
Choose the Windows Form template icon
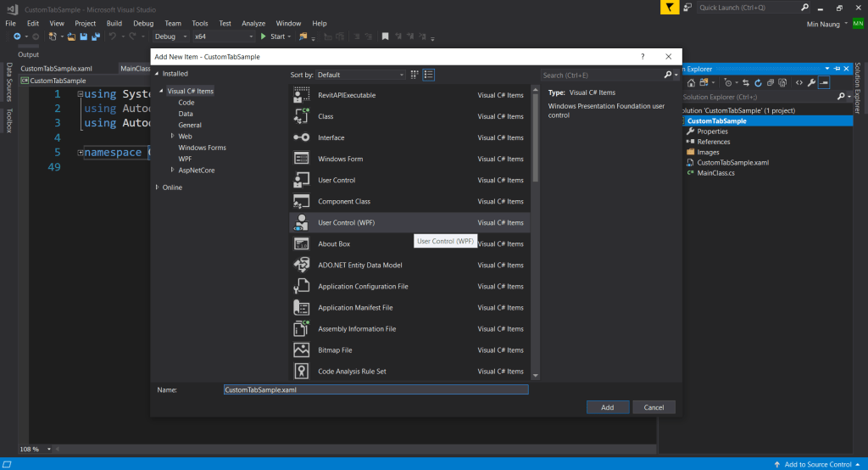pos(301,159)
